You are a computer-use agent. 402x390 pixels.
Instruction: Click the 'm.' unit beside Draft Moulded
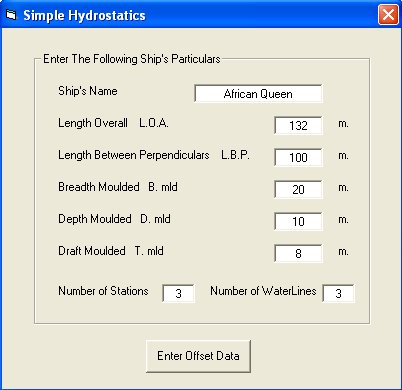343,252
